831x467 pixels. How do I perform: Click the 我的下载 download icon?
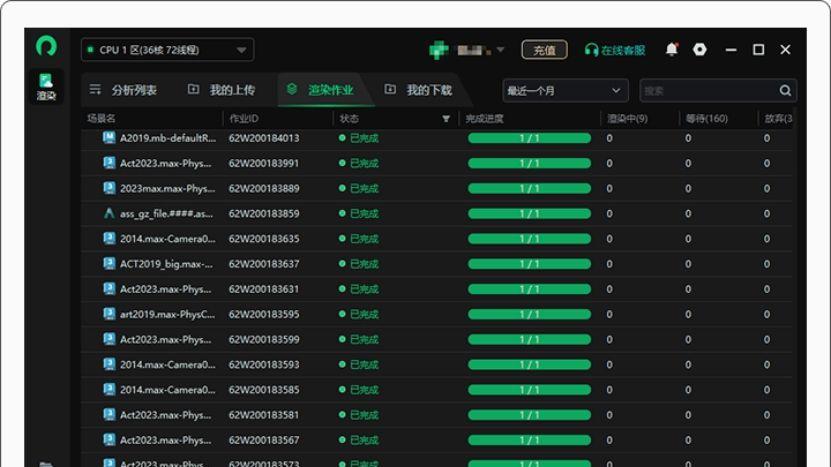pos(390,89)
